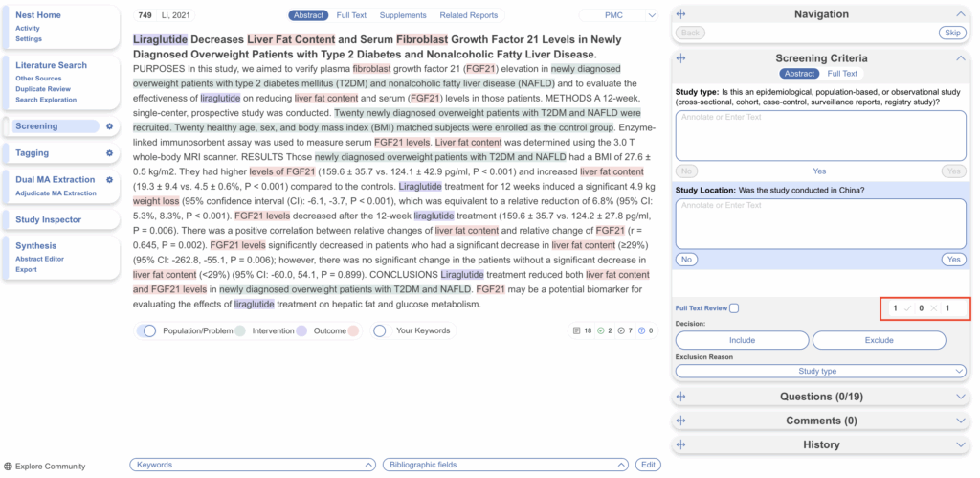Open Screening settings gear icon
Image resolution: width=980 pixels, height=478 pixels.
click(x=110, y=126)
